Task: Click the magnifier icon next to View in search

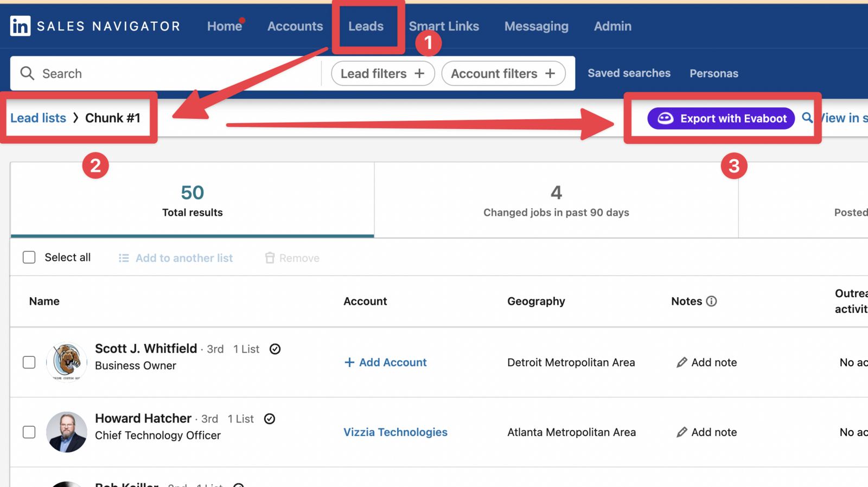Action: [x=807, y=118]
